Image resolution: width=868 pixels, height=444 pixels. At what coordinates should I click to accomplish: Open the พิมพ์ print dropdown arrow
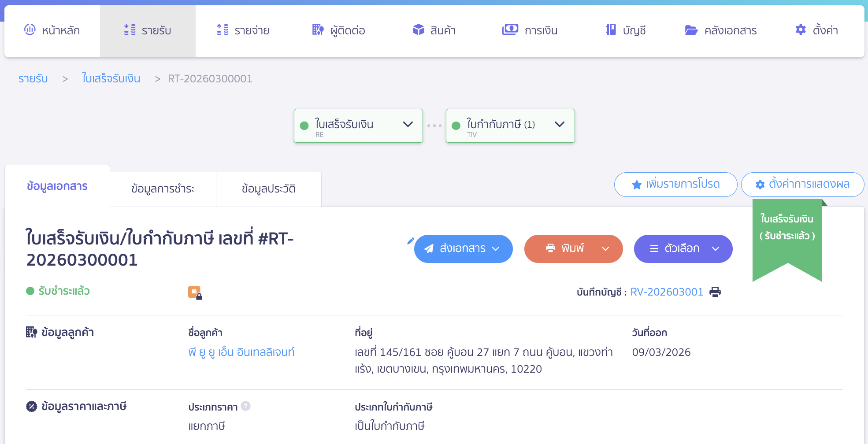click(605, 249)
